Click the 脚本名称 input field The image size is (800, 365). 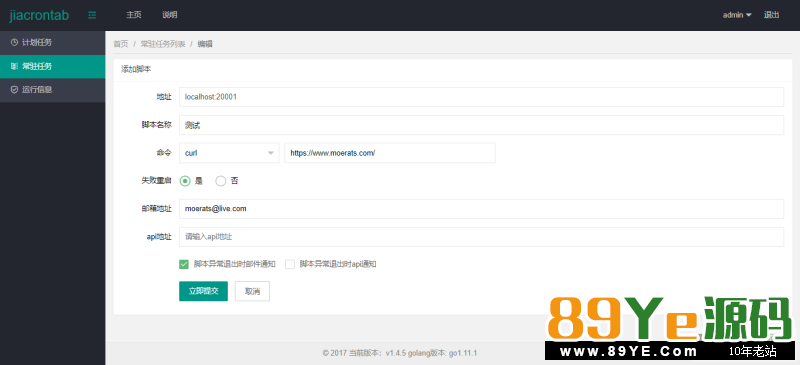481,125
